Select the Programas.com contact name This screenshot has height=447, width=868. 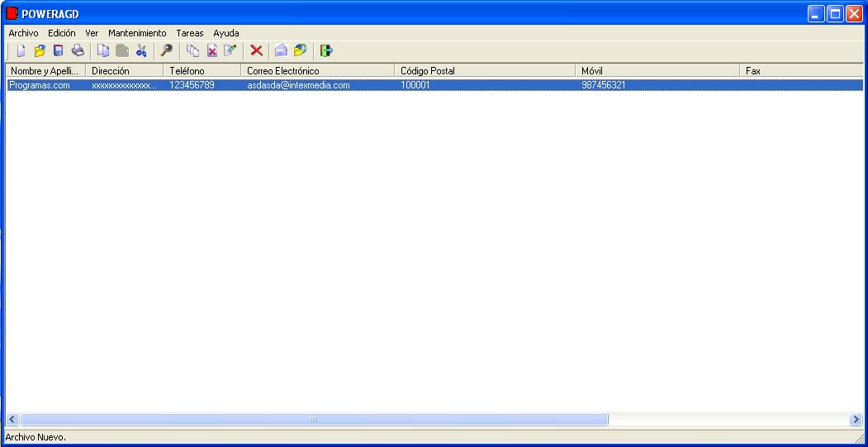pos(40,85)
